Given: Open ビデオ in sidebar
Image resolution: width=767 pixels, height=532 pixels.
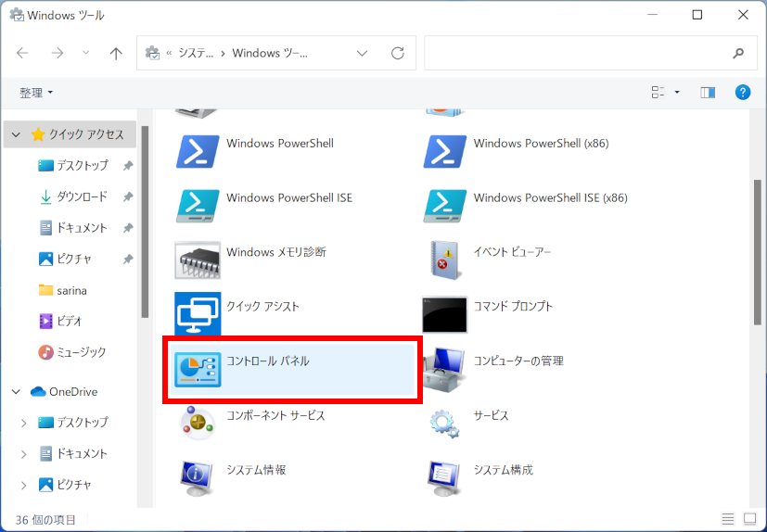Looking at the screenshot, I should tap(60, 322).
